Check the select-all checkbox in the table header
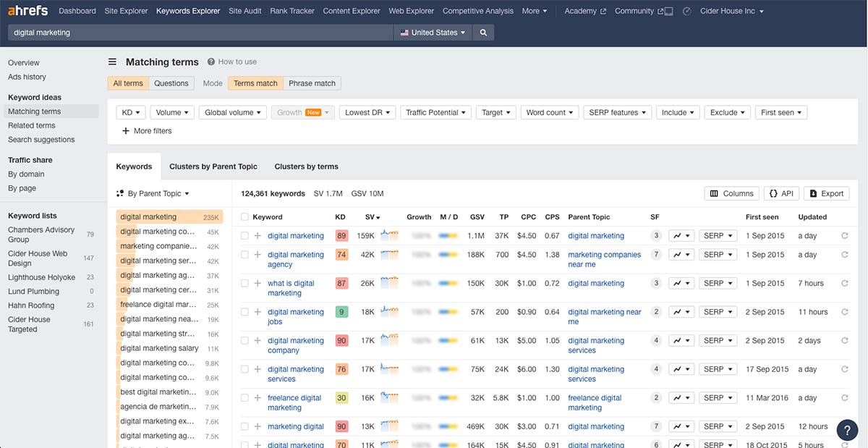This screenshot has height=448, width=868. [x=244, y=216]
